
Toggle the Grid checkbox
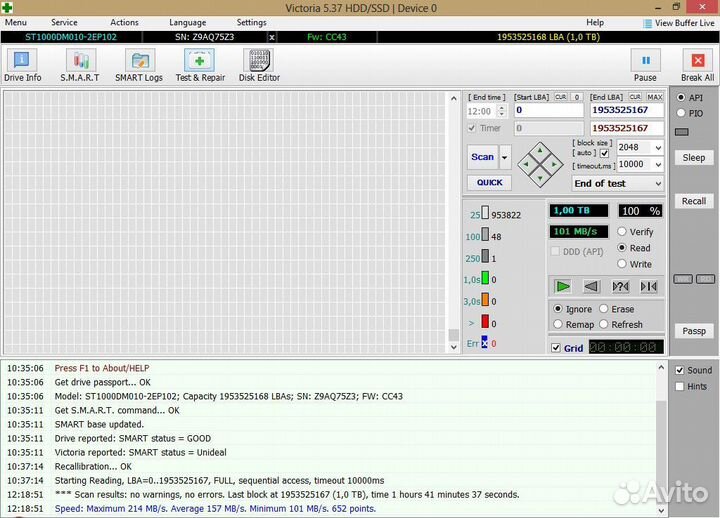pos(556,348)
